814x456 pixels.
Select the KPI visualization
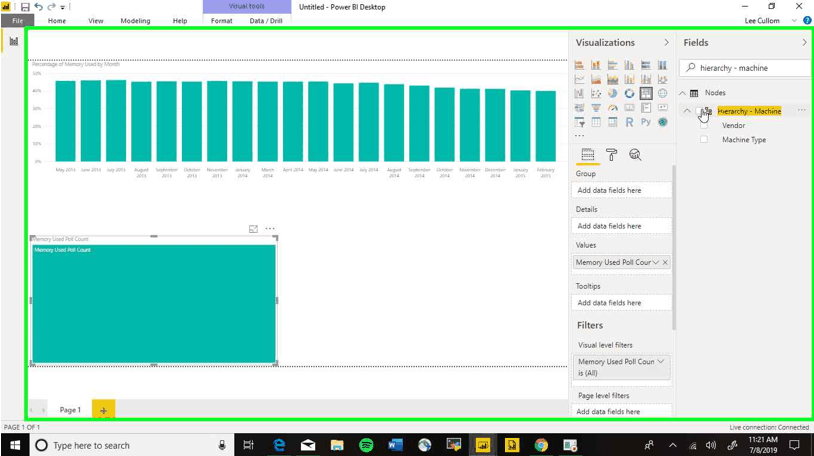[x=662, y=108]
